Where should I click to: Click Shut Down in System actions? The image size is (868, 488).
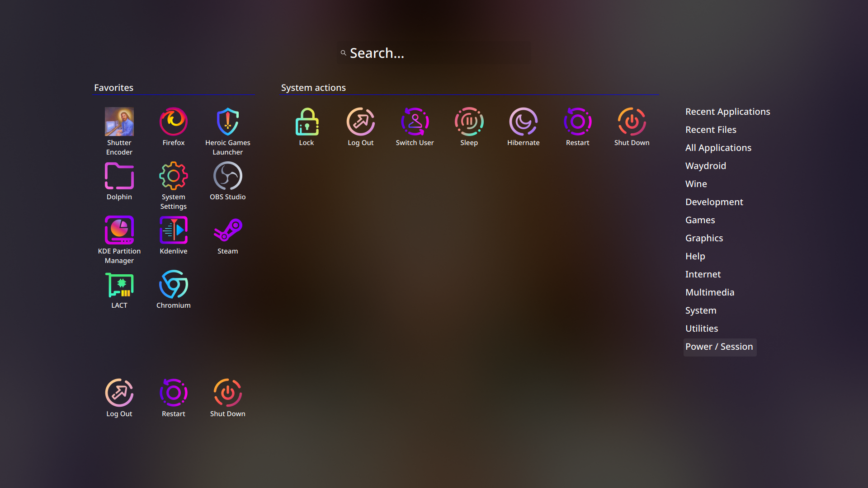tap(632, 122)
